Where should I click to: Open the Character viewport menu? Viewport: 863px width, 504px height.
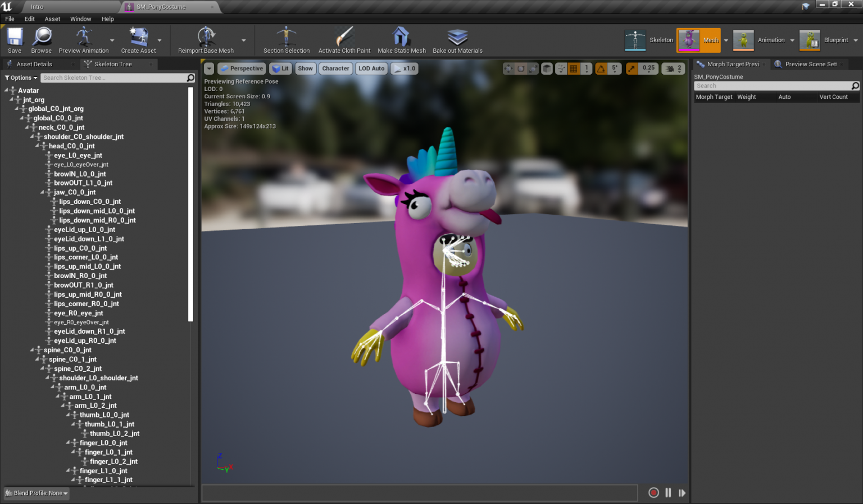(335, 69)
